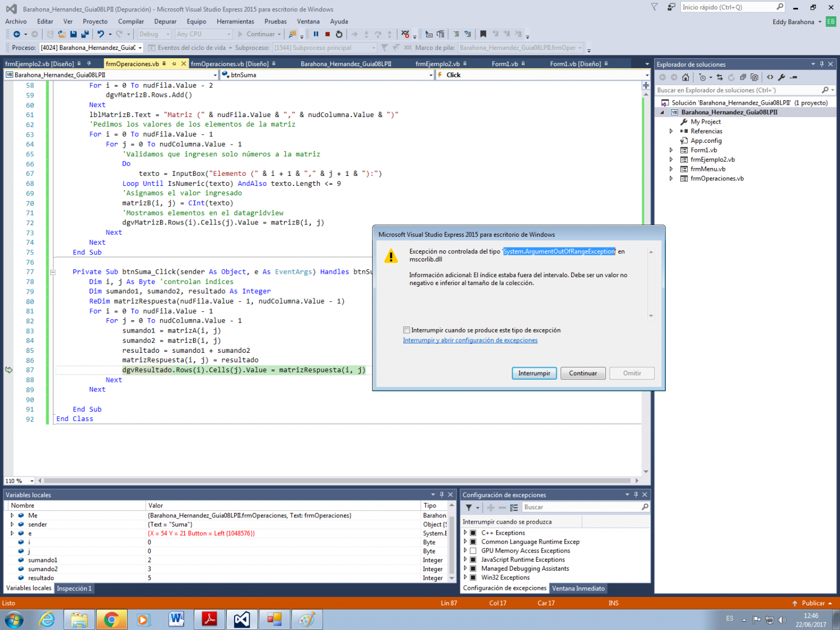840x630 pixels.
Task: Expand the 'sender' variable in Variables locales
Action: pos(12,524)
